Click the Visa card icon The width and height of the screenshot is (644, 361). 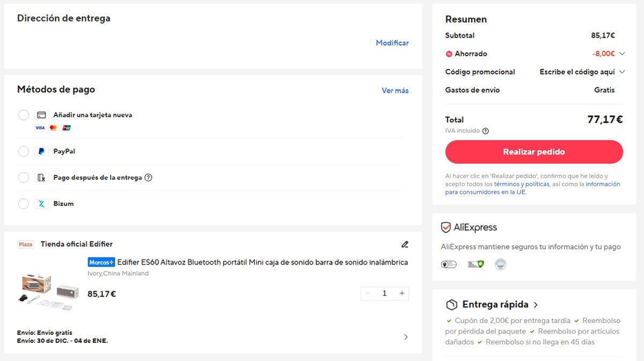click(39, 128)
